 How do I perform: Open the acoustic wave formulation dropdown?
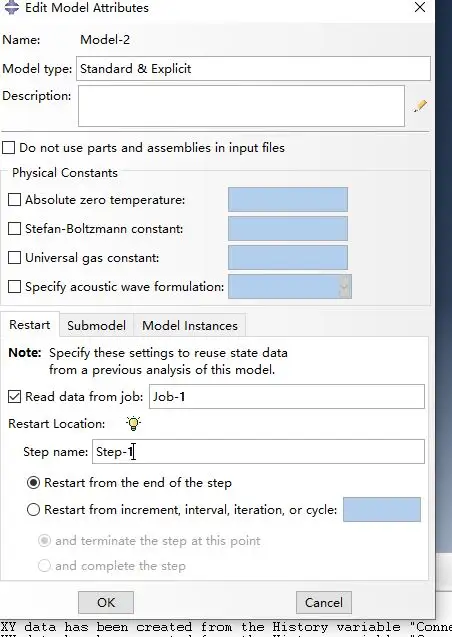coord(290,286)
